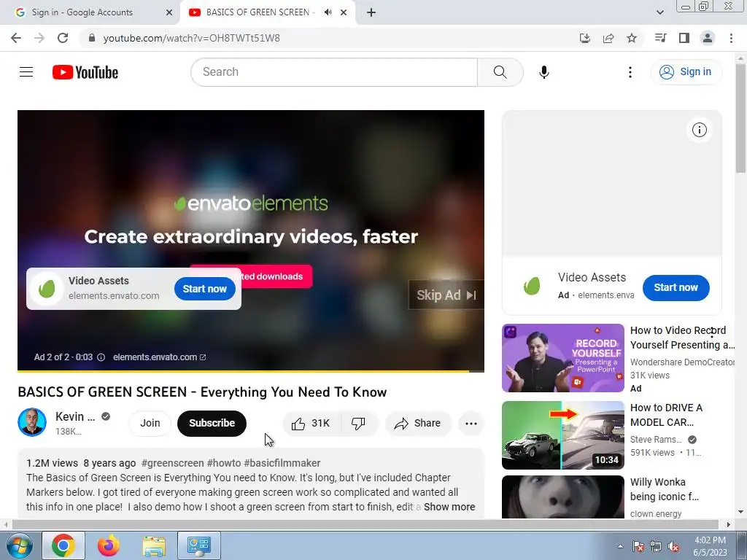Image resolution: width=747 pixels, height=560 pixels.
Task: Click the YouTube logo
Action: pyautogui.click(x=85, y=72)
